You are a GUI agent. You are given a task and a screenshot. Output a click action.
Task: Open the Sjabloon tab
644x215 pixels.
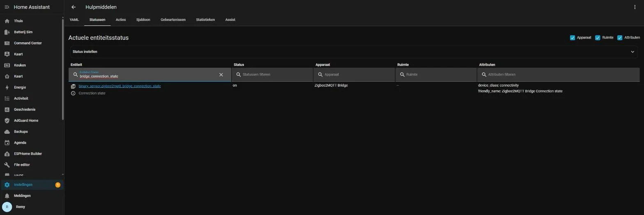point(143,20)
